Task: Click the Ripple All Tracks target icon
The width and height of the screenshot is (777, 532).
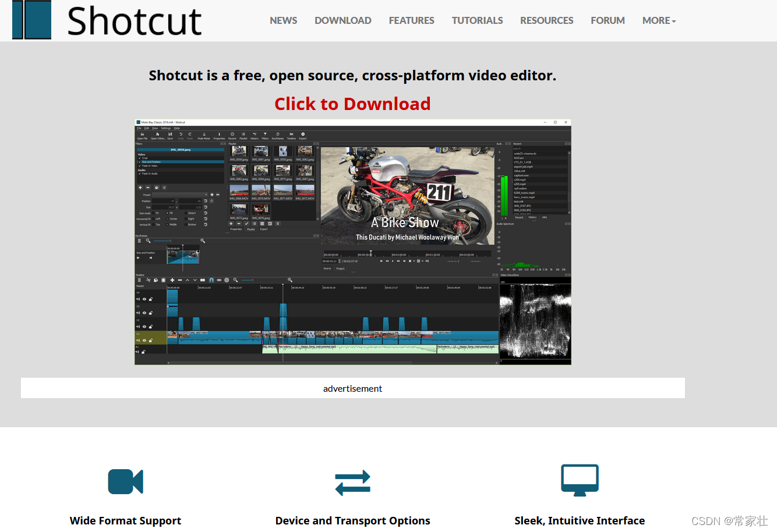Action: pos(227,280)
